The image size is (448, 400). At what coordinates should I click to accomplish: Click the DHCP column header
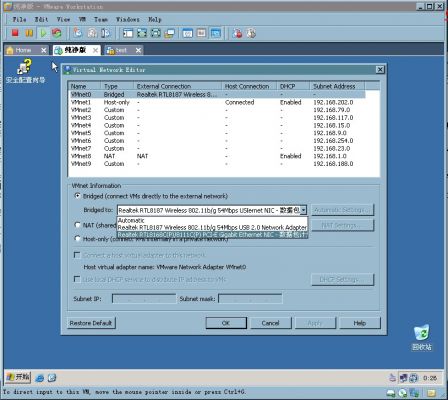click(x=293, y=86)
